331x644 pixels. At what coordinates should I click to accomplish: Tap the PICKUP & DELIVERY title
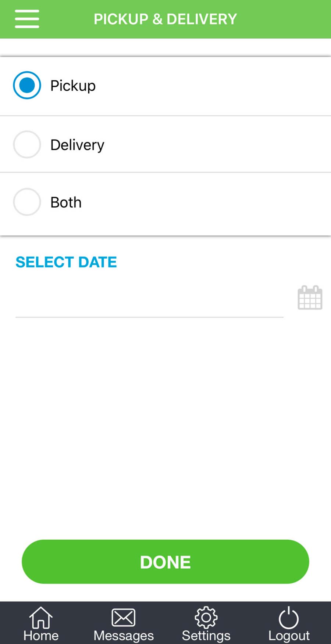[x=165, y=19]
